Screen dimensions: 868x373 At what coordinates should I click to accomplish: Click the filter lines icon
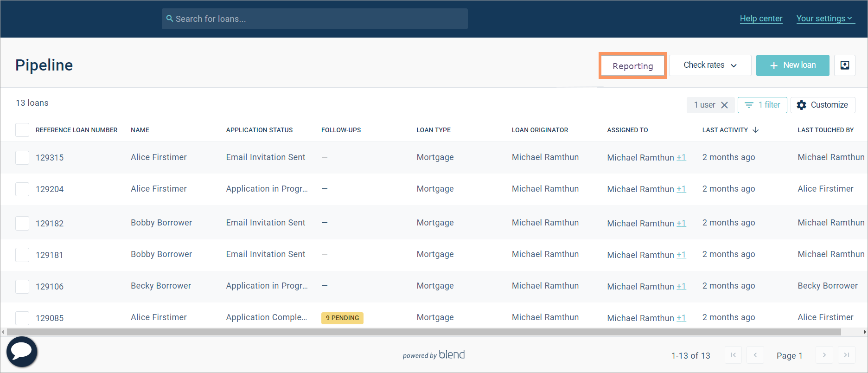coord(749,105)
